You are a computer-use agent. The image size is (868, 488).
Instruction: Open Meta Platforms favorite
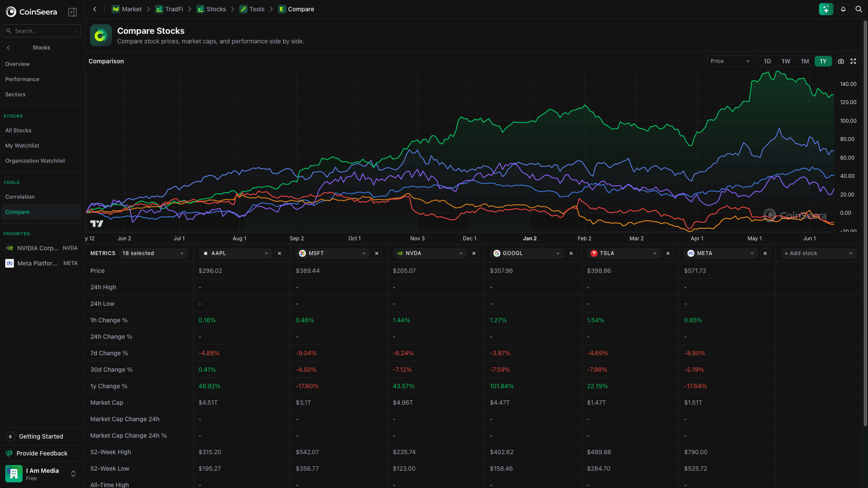(41, 263)
